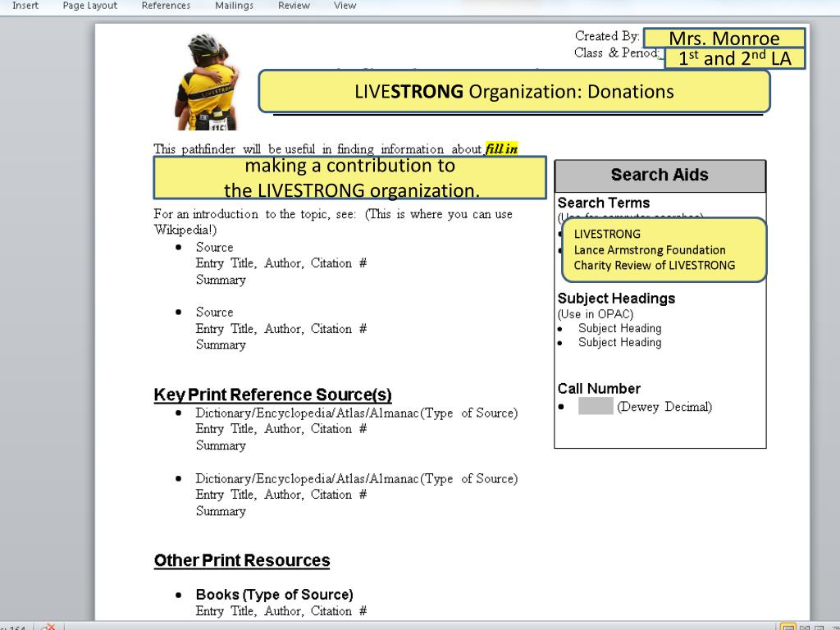Click the highlighted "fill in" placeholder text
The width and height of the screenshot is (840, 630).
pyautogui.click(x=501, y=148)
